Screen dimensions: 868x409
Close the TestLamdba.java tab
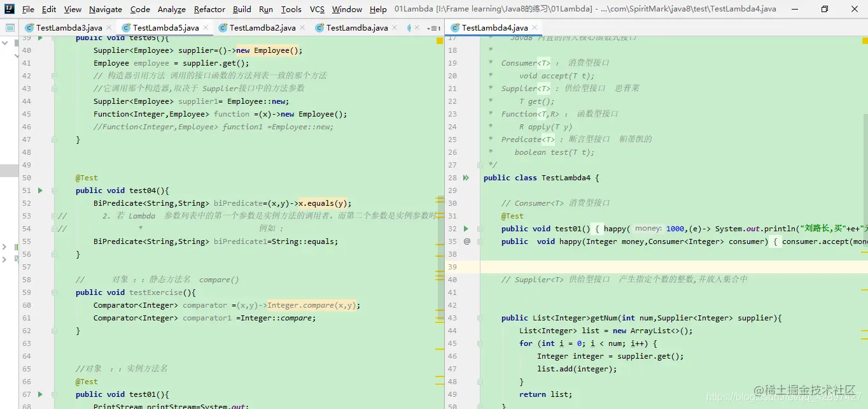[x=394, y=28]
